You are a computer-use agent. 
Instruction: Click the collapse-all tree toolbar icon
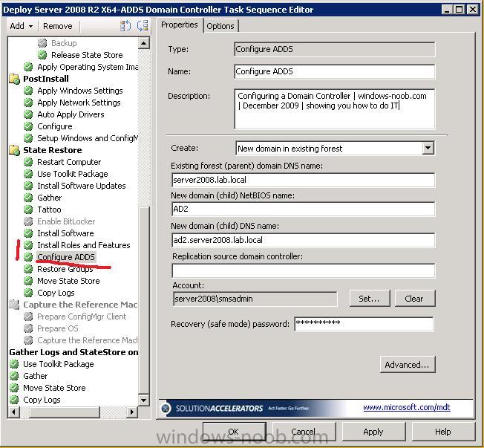(143, 26)
